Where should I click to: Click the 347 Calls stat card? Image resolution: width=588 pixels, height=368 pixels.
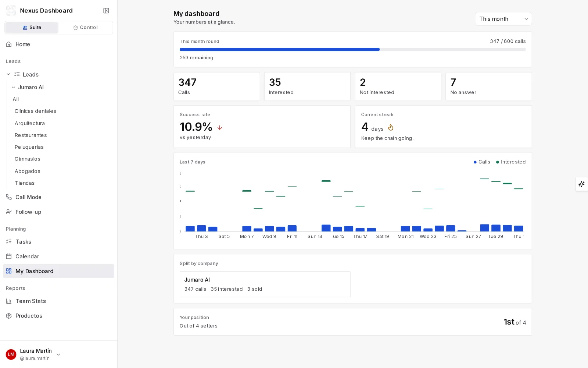coord(217,86)
